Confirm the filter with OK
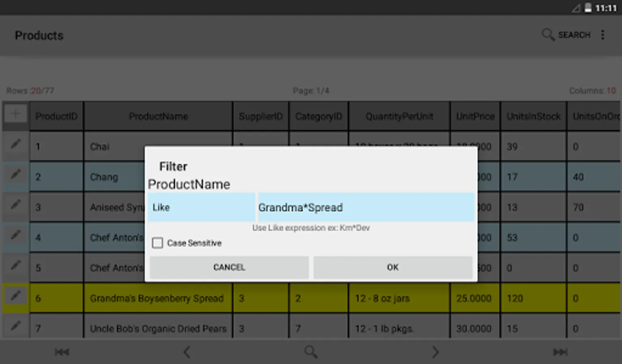 [393, 267]
